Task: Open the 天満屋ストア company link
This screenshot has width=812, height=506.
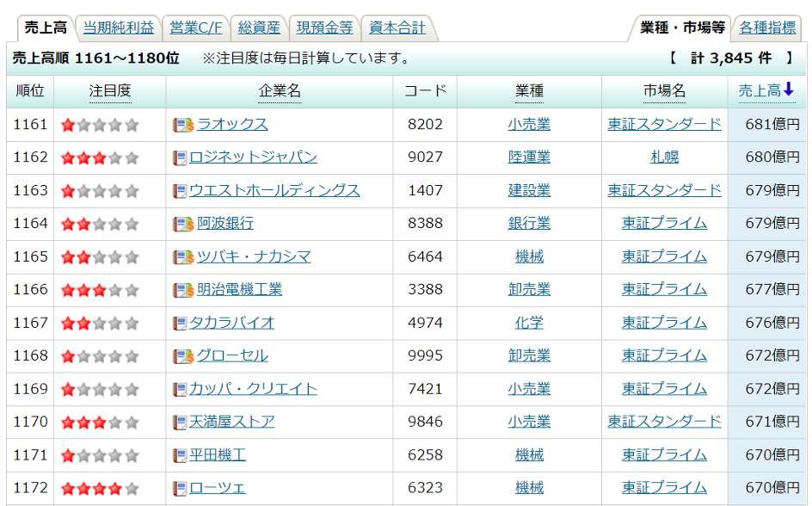Action: point(232,422)
